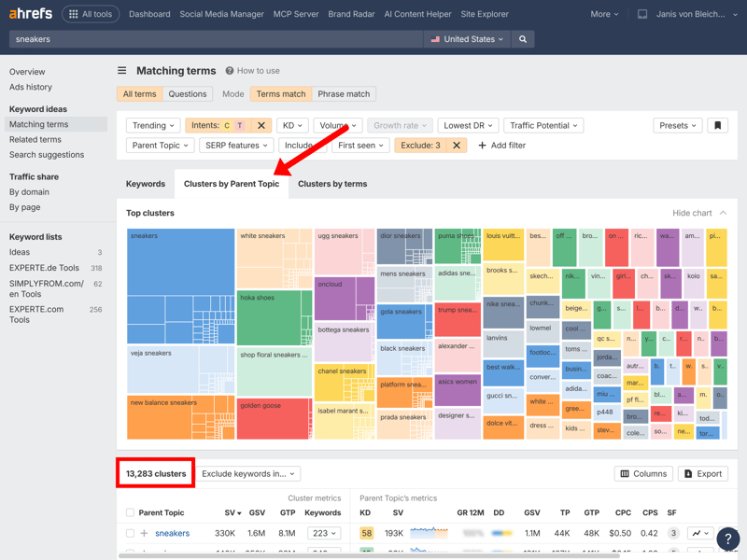Expand the Lowest DR filter dropdown
The width and height of the screenshot is (747, 560).
tap(469, 125)
